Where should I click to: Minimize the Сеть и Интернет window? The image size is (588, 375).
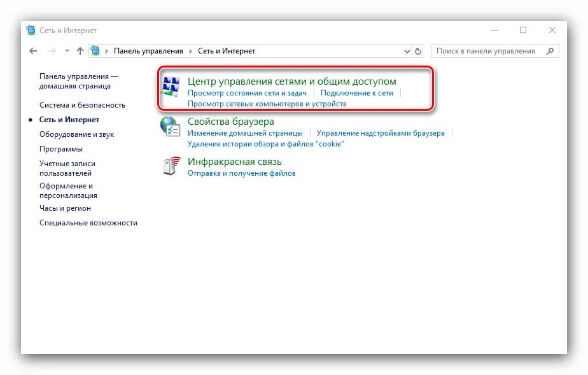494,30
